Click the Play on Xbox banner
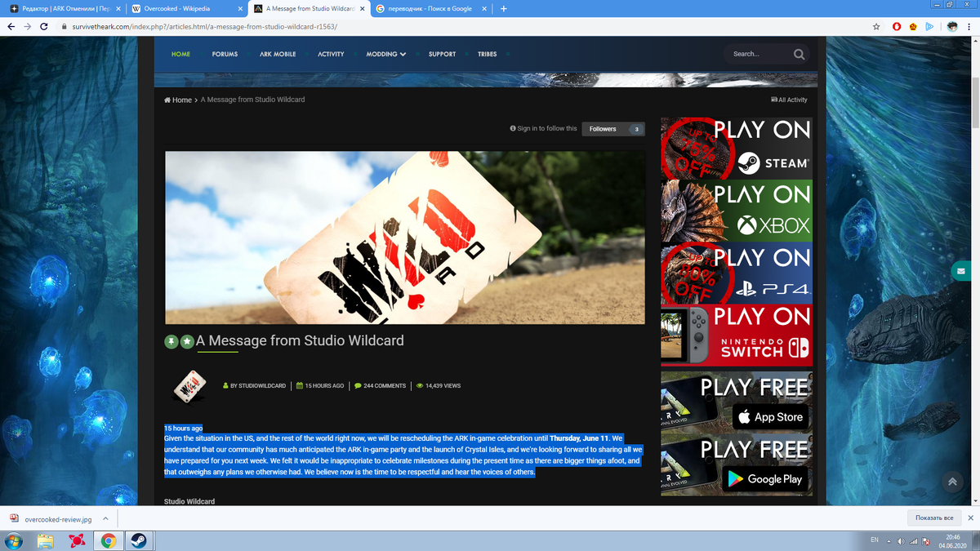Viewport: 980px width, 551px height. pos(737,211)
